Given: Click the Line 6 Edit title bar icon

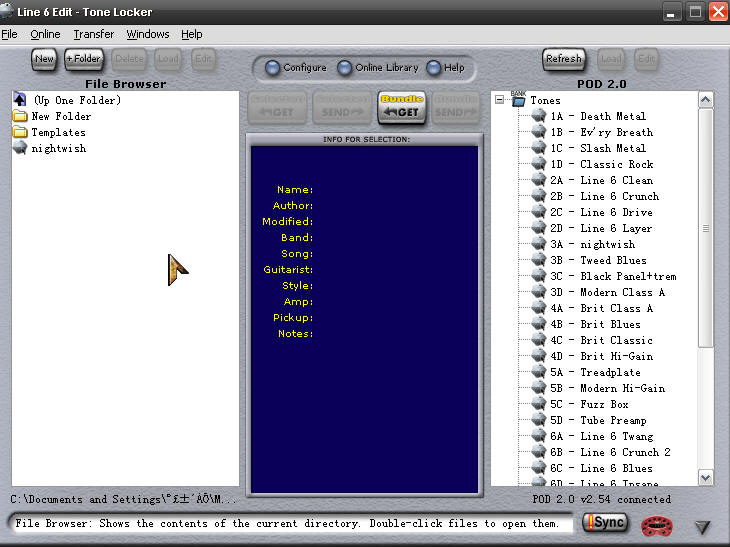Looking at the screenshot, I should (x=7, y=11).
